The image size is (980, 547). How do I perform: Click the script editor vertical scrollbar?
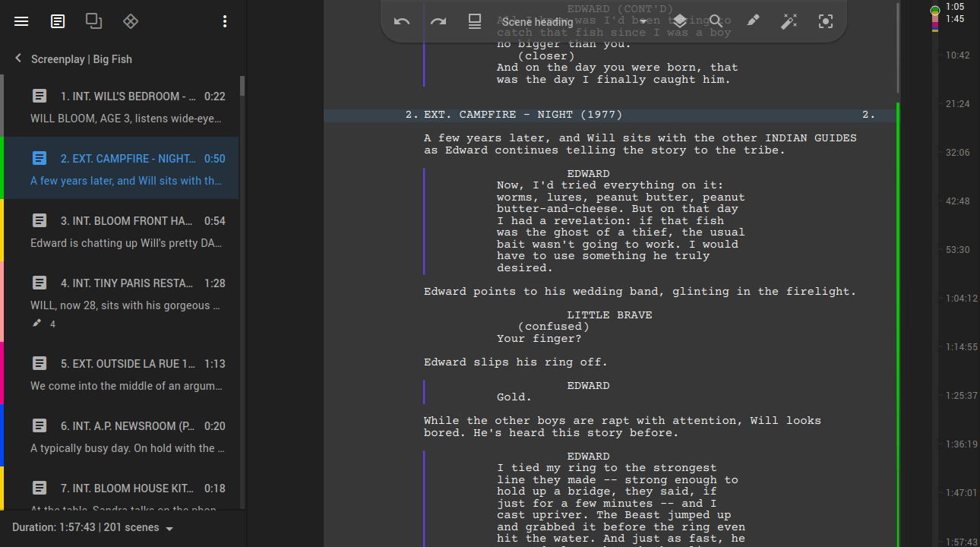(x=898, y=49)
